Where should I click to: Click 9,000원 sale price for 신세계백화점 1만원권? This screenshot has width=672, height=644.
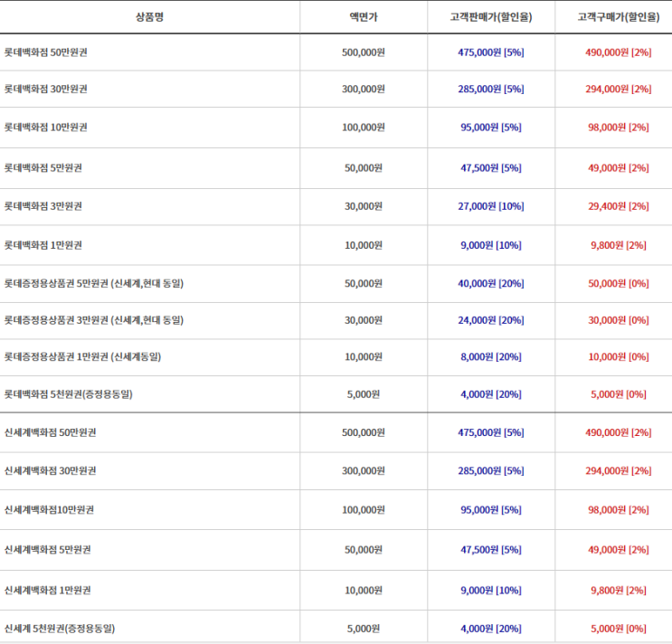(491, 591)
